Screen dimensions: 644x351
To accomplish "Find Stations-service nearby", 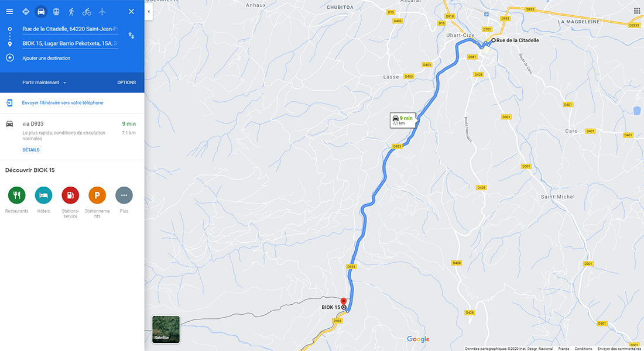I will (x=70, y=202).
